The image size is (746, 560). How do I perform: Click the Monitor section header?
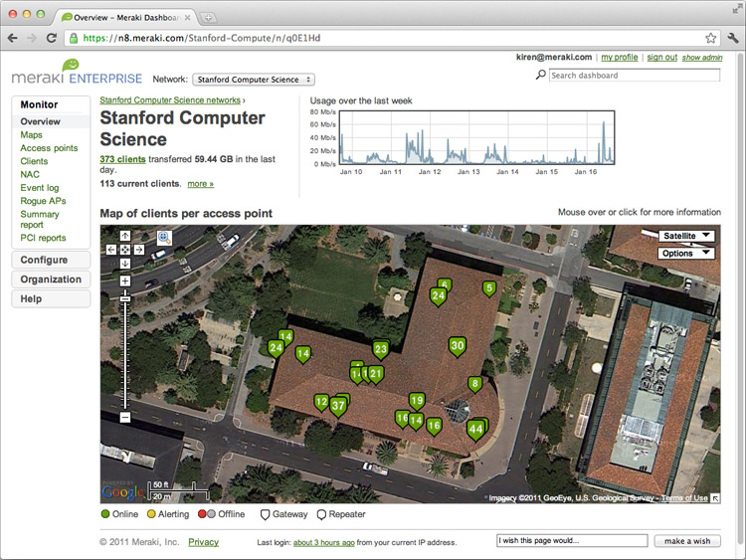coord(39,104)
